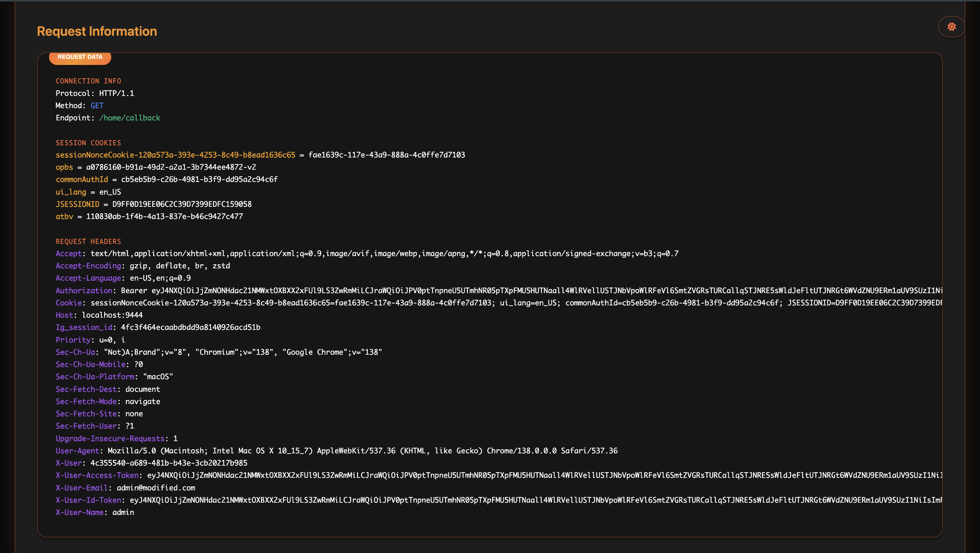Click the Sec-Ch-Ua-Mobile header name
This screenshot has width=980, height=553.
click(x=91, y=364)
